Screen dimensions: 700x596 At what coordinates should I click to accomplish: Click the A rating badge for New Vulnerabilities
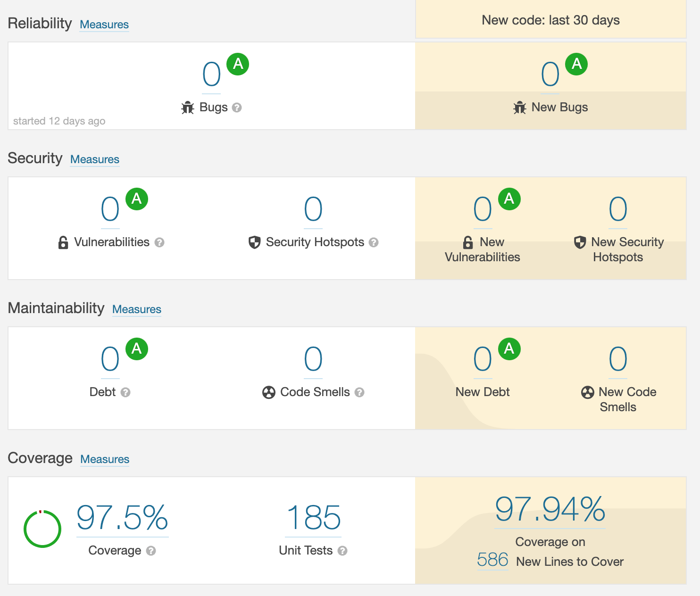pos(509,199)
